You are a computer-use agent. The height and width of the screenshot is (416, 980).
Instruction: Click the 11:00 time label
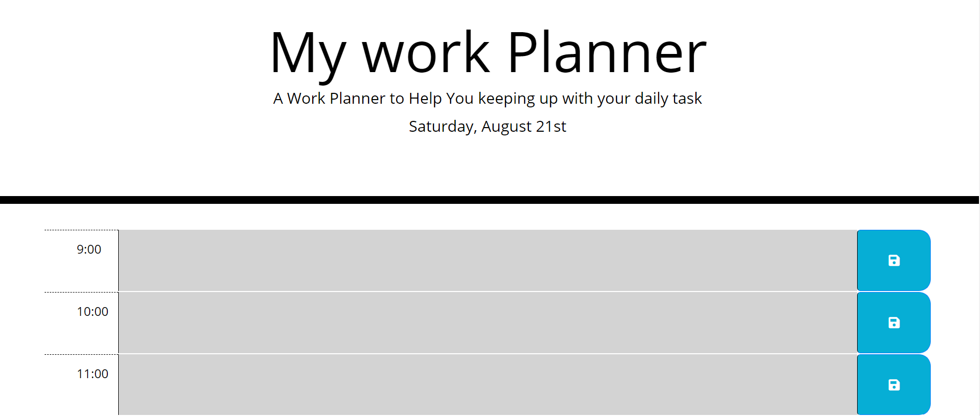[x=92, y=374]
